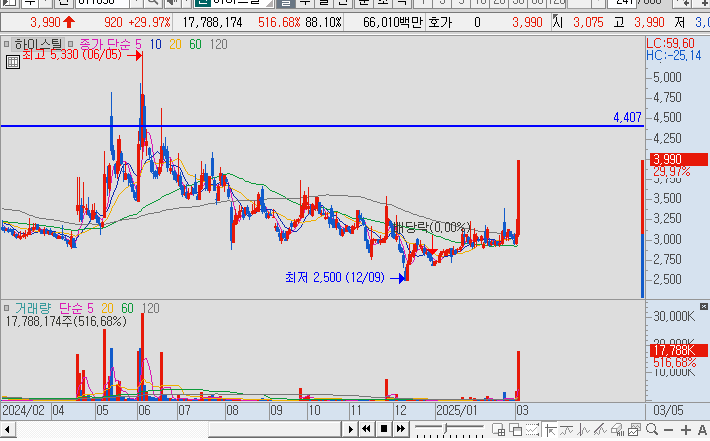The width and height of the screenshot is (710, 441).
Task: Toggle the square before 하이스틸 legend
Action: point(6,44)
